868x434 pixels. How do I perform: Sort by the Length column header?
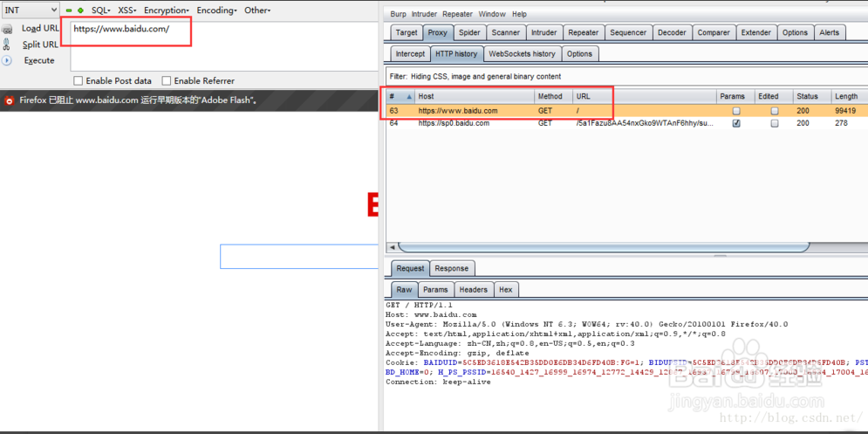coord(850,96)
